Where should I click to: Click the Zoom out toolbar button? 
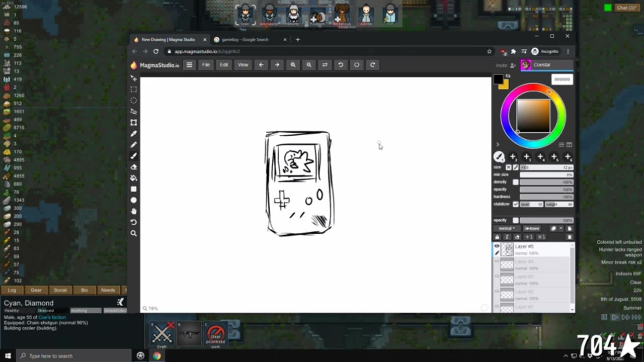coord(309,65)
